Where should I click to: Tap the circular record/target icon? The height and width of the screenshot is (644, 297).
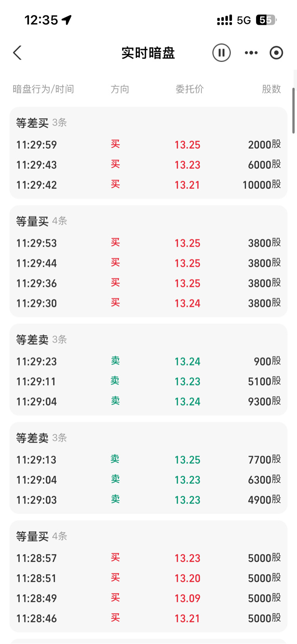click(276, 53)
